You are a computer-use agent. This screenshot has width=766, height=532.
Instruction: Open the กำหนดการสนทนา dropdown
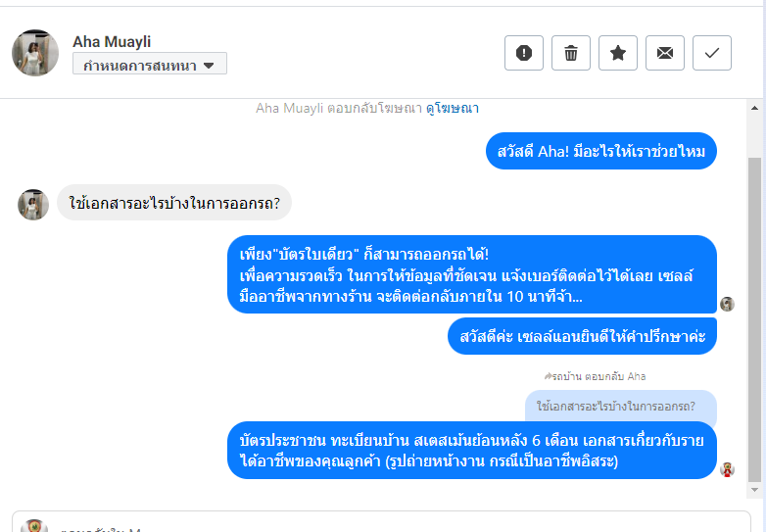[x=150, y=65]
